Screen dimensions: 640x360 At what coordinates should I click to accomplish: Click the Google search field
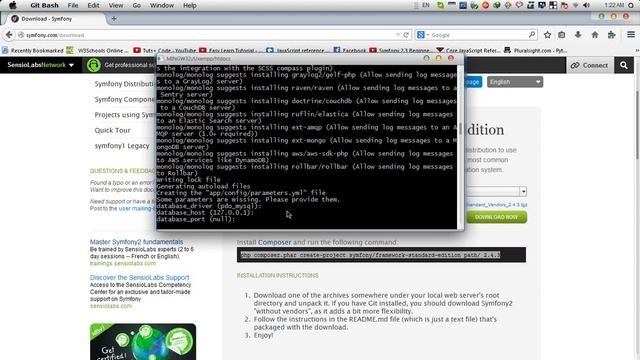pyautogui.click(x=476, y=35)
